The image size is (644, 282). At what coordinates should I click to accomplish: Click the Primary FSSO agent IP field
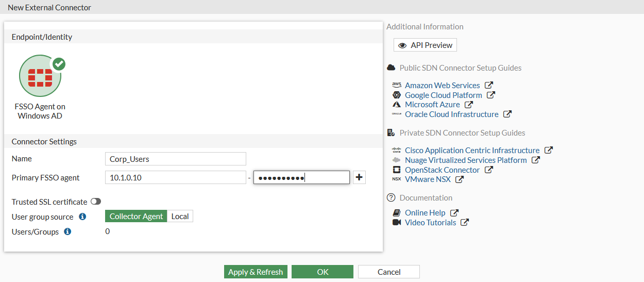(175, 178)
